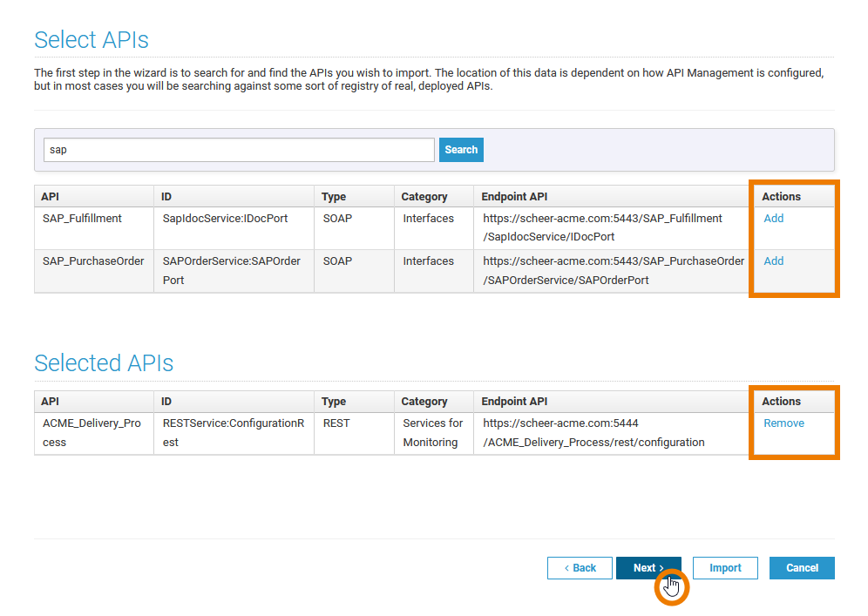Screen dimensions: 868x616
Task: Select the SAP_Fulfillment API name cell
Action: 82,219
